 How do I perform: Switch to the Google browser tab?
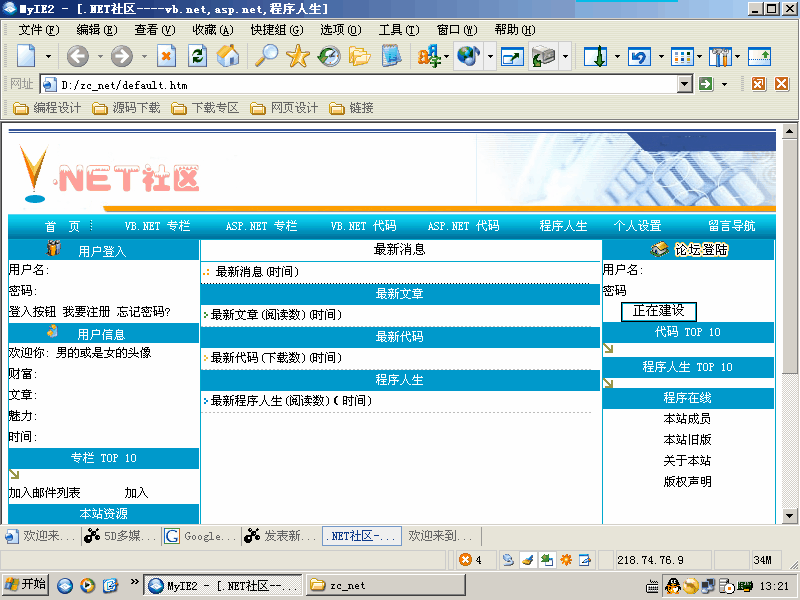click(x=199, y=536)
